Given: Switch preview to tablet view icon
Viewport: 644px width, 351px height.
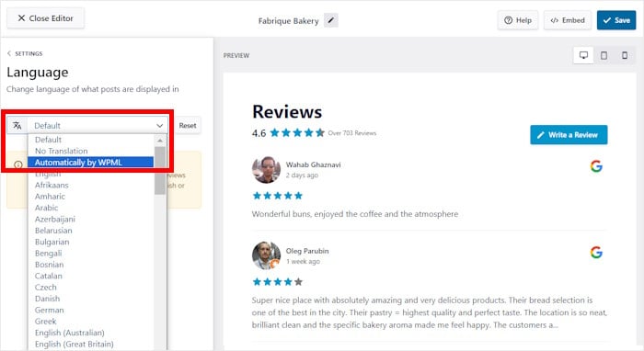Looking at the screenshot, I should point(604,55).
